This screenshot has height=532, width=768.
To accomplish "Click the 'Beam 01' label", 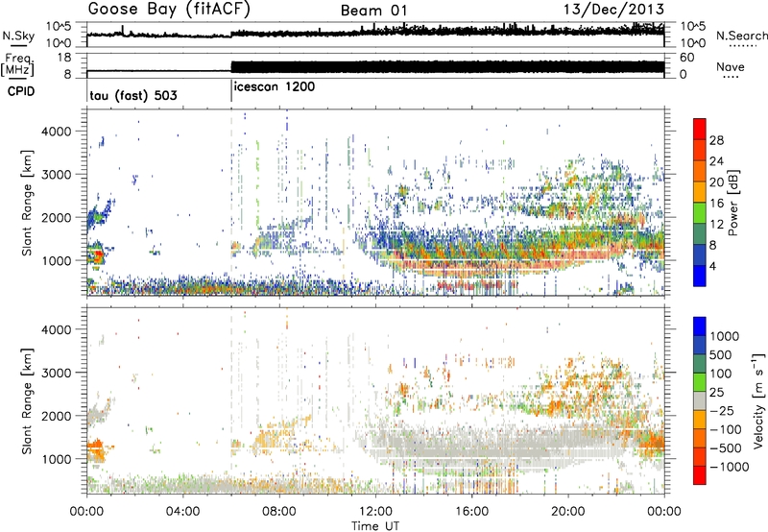I will tap(373, 11).
